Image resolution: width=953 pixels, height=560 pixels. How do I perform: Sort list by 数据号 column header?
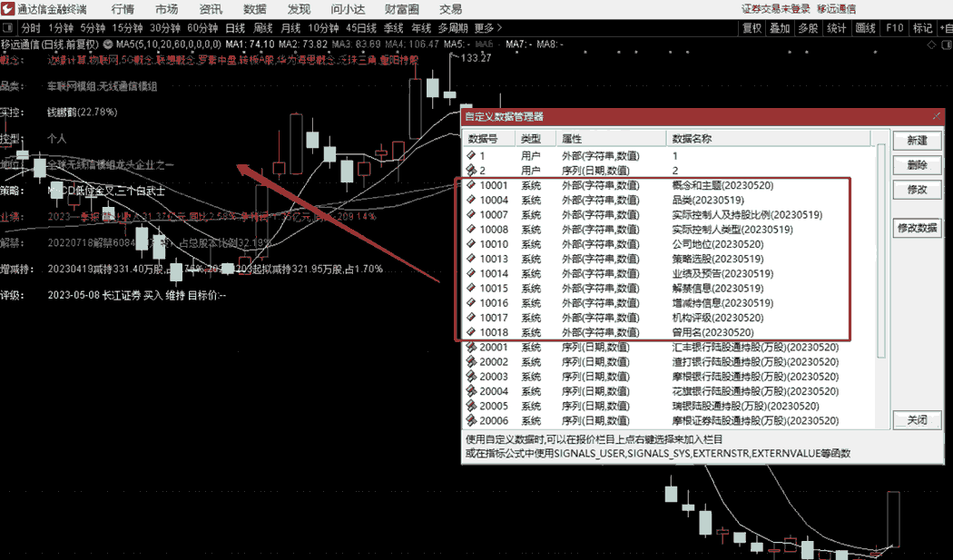tap(489, 139)
